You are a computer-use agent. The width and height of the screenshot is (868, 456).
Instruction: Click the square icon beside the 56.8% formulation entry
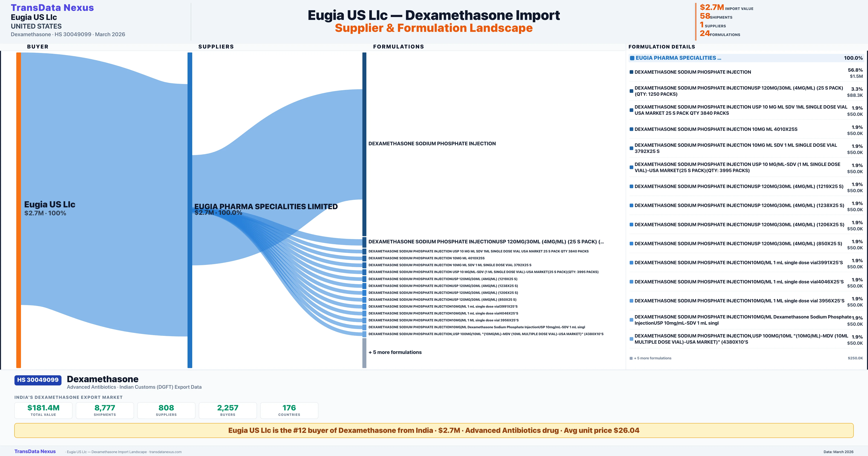tap(631, 72)
